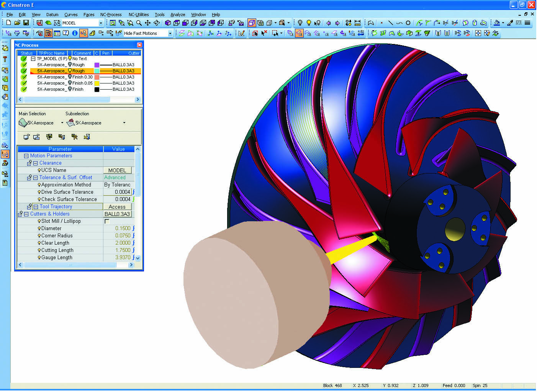This screenshot has height=392, width=537.
Task: Click the Access button for Tool Trajectory
Action: (117, 207)
